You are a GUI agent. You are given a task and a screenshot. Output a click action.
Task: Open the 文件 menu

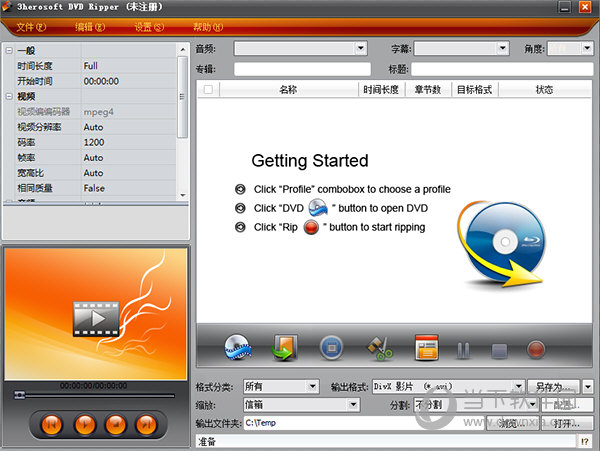pyautogui.click(x=31, y=27)
